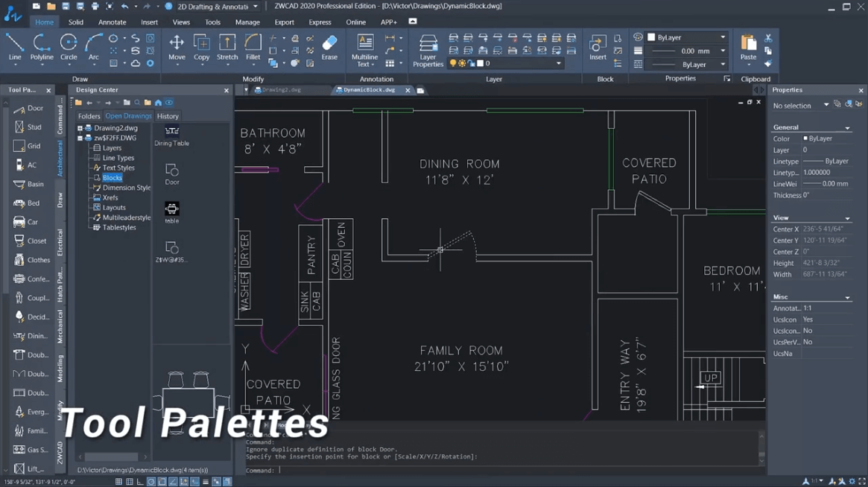Open the Multiline Text tool
This screenshot has height=487, width=868.
coord(364,51)
